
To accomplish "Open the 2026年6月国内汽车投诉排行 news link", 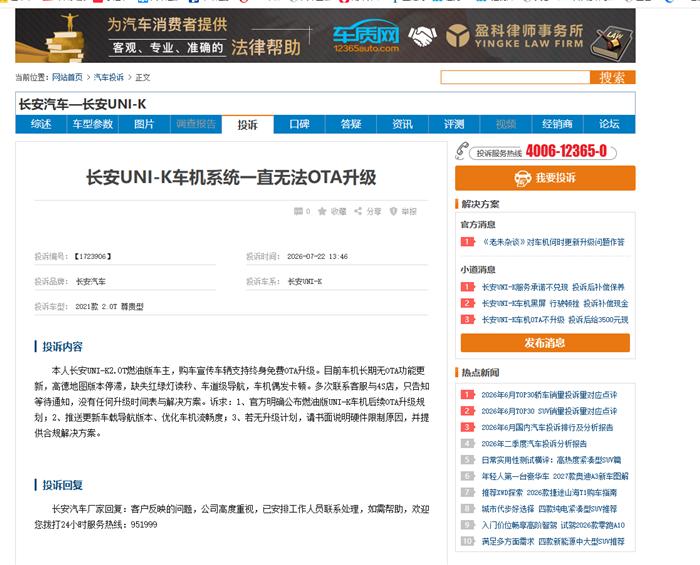I will [547, 428].
